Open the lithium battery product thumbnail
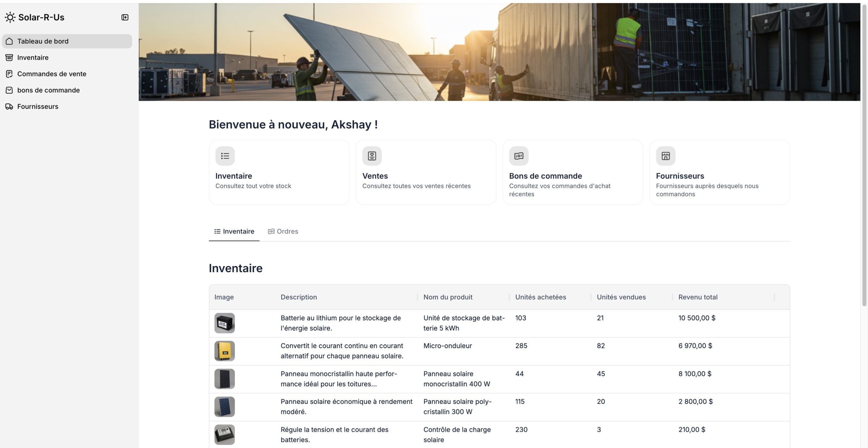The image size is (868, 448). tap(224, 323)
